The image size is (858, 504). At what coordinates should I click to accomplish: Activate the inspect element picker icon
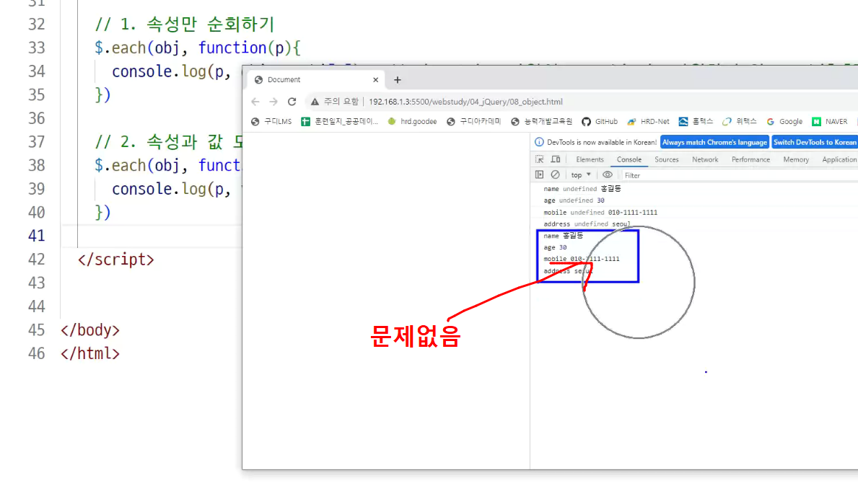point(540,159)
